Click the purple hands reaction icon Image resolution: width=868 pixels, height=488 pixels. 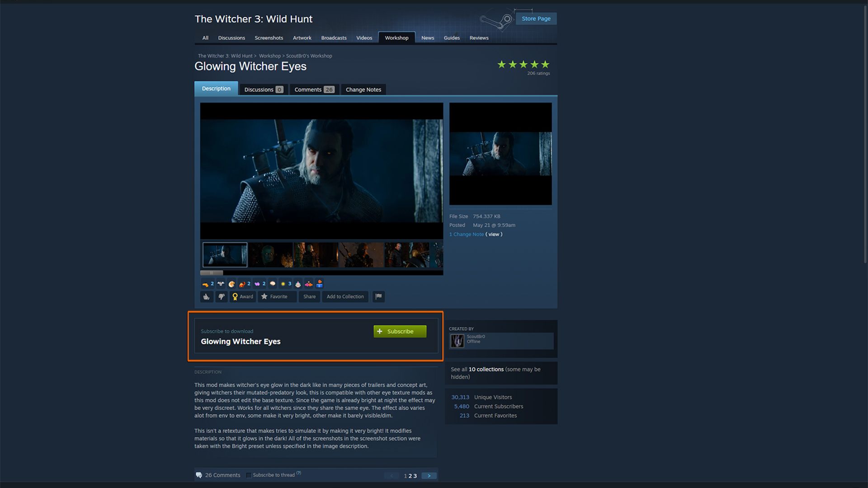click(x=257, y=284)
